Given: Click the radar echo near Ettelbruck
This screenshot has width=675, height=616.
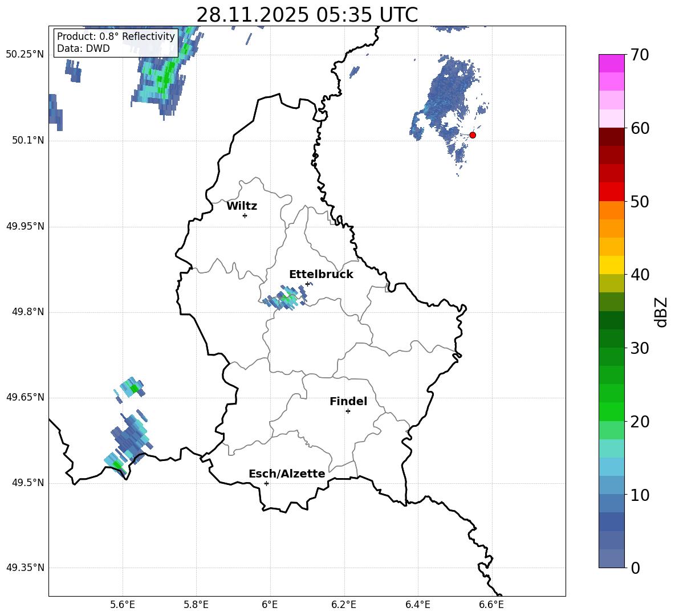Looking at the screenshot, I should click(x=285, y=297).
